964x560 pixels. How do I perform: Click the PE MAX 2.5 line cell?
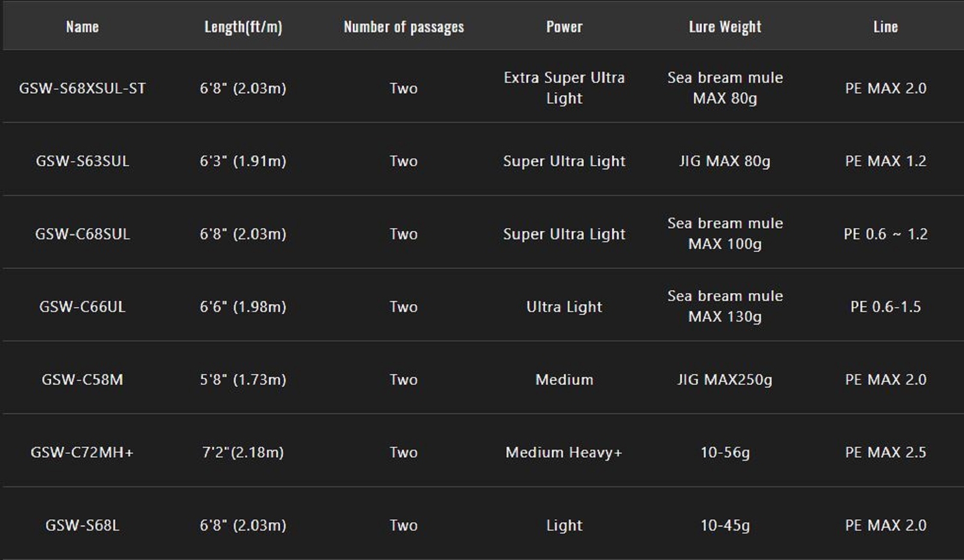coord(885,452)
